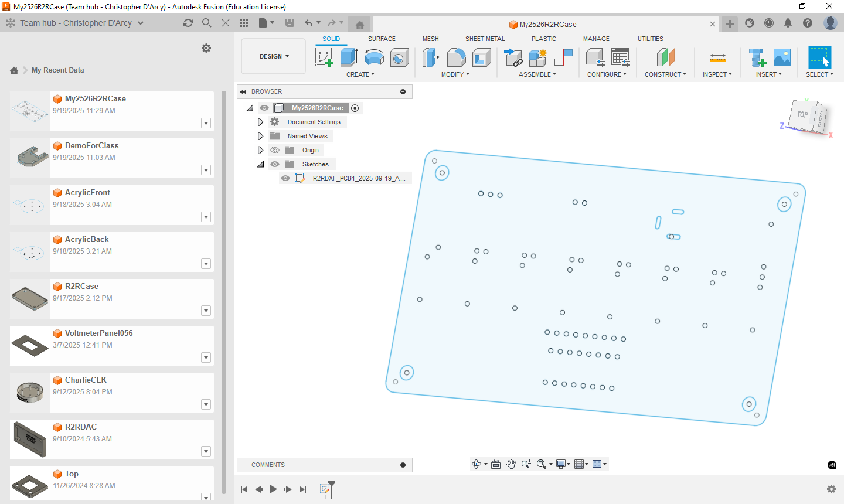Expand the Named Views node
The width and height of the screenshot is (844, 504).
pos(261,136)
